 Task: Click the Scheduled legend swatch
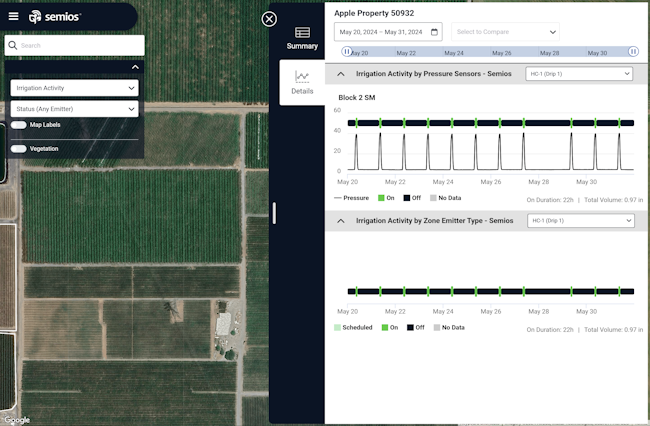(x=337, y=327)
